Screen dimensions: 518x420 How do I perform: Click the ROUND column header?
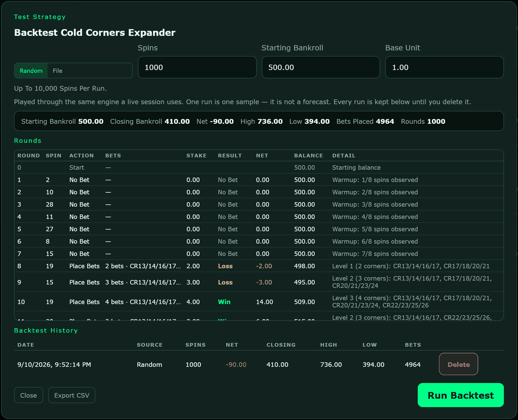(29, 156)
